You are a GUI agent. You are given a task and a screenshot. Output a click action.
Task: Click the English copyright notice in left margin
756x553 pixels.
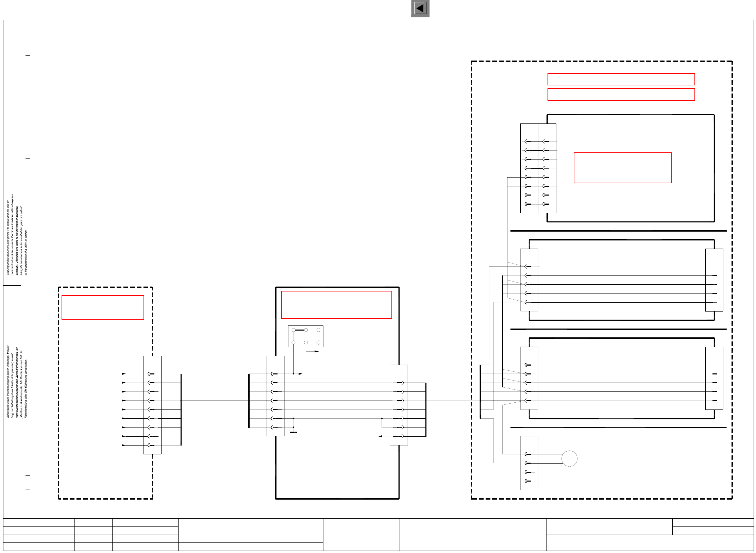pos(16,235)
